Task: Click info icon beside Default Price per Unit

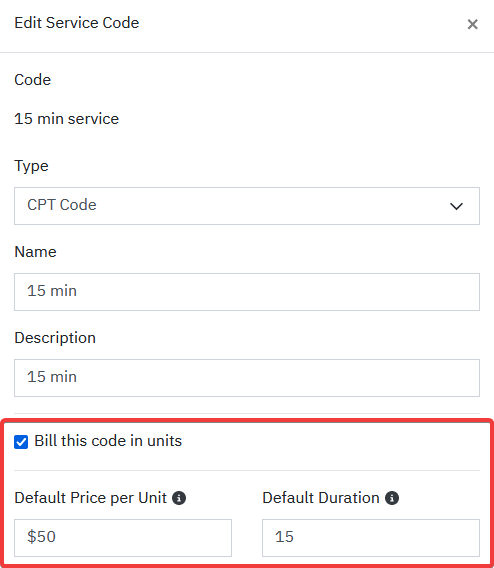Action: coord(179,498)
